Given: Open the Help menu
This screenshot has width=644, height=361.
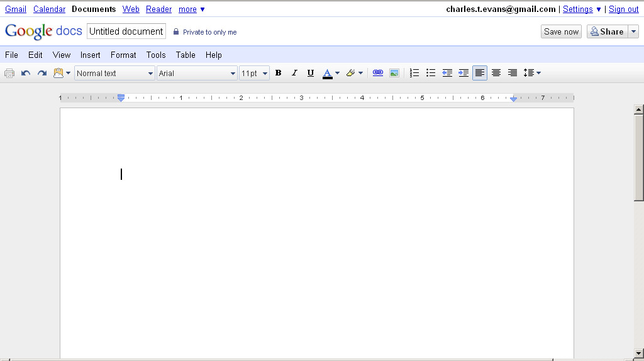Looking at the screenshot, I should (214, 55).
